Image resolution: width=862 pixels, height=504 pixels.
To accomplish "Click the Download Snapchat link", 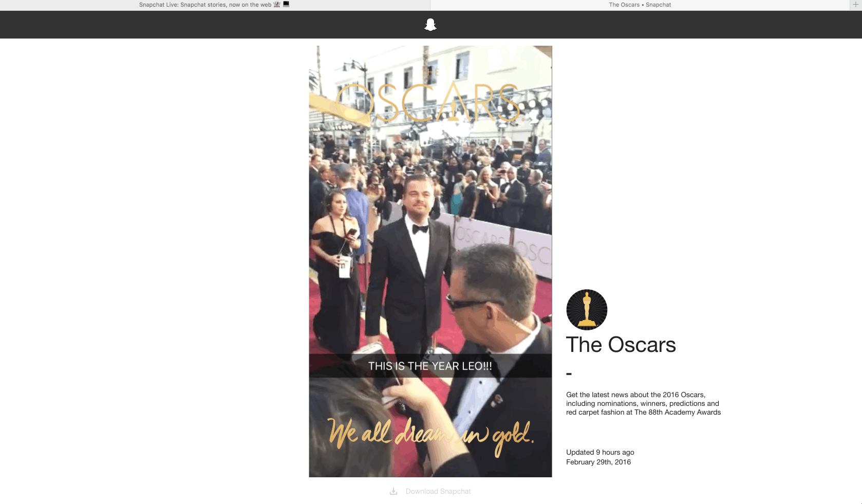I will 438,491.
